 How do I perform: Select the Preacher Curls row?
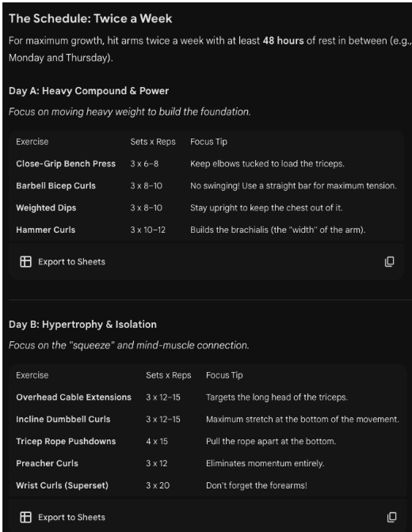pos(208,463)
